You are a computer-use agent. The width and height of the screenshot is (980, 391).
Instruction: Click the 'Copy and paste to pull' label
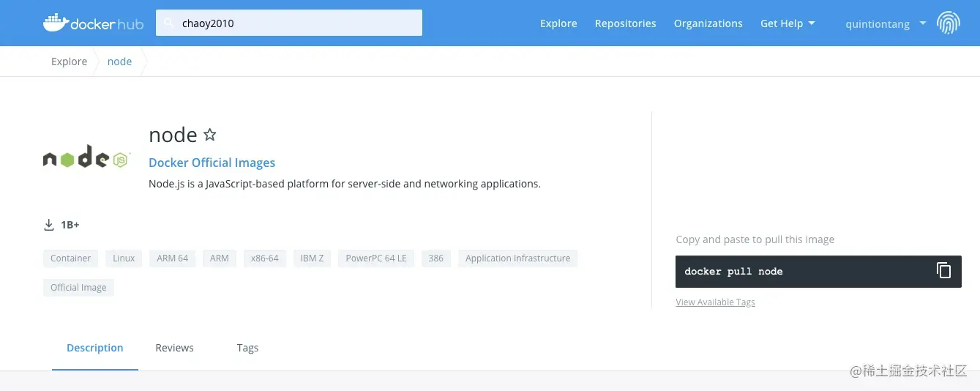point(755,239)
